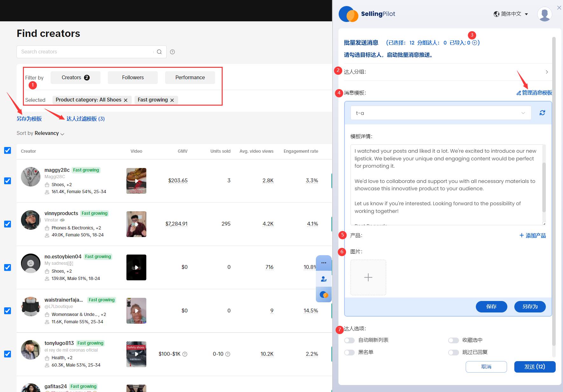Open gafitas24 creator name
The height and width of the screenshot is (392, 563).
(56, 386)
